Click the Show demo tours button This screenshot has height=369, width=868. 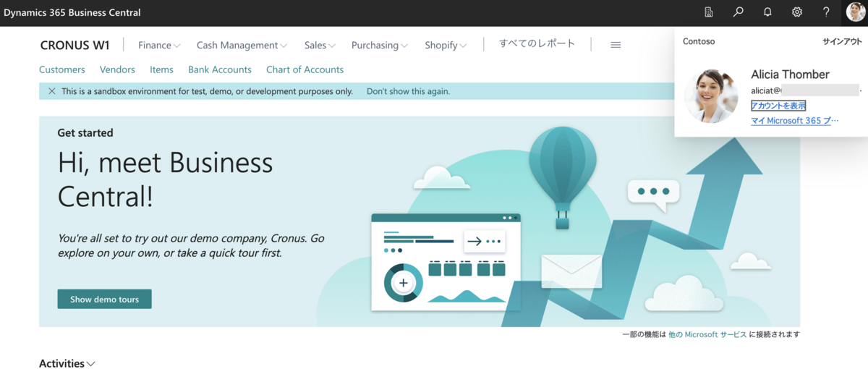coord(104,299)
